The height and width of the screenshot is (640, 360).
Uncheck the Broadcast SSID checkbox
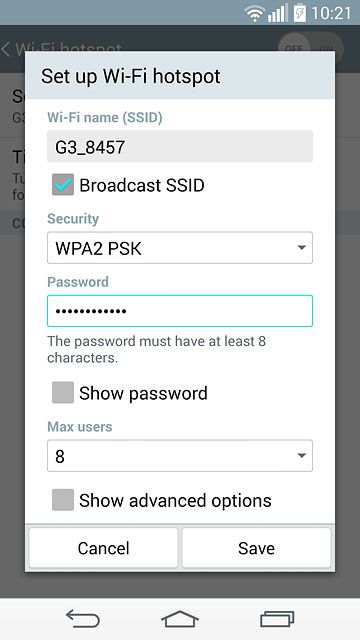tap(63, 185)
